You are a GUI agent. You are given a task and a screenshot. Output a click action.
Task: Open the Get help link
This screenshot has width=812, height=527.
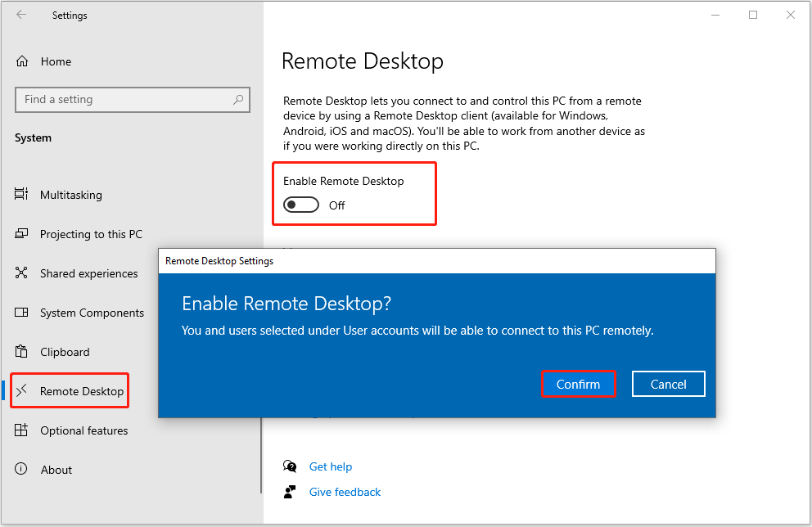(331, 466)
